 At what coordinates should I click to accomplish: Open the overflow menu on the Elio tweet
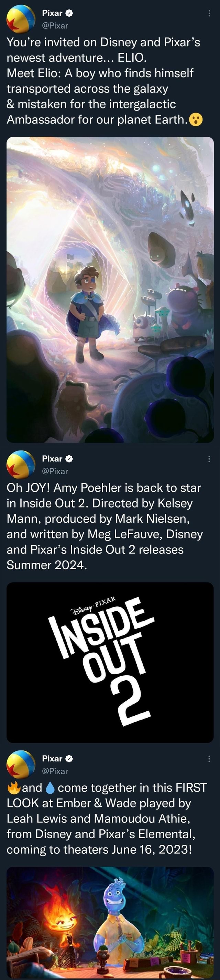pos(209,13)
